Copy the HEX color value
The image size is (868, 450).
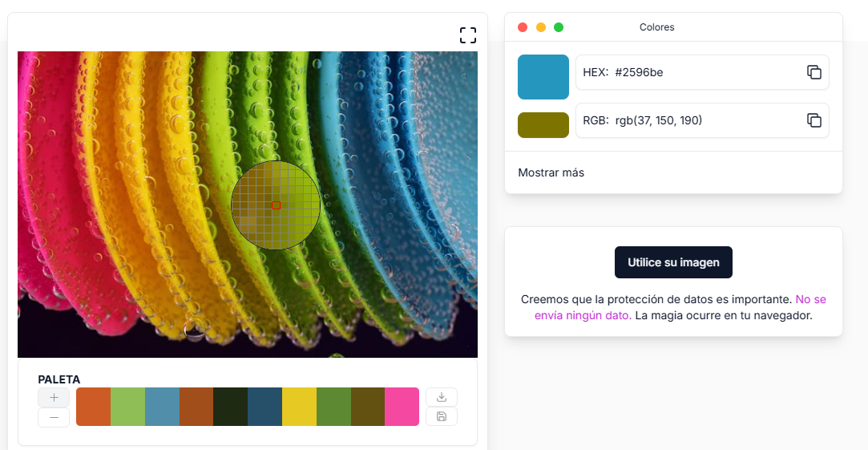click(x=813, y=72)
